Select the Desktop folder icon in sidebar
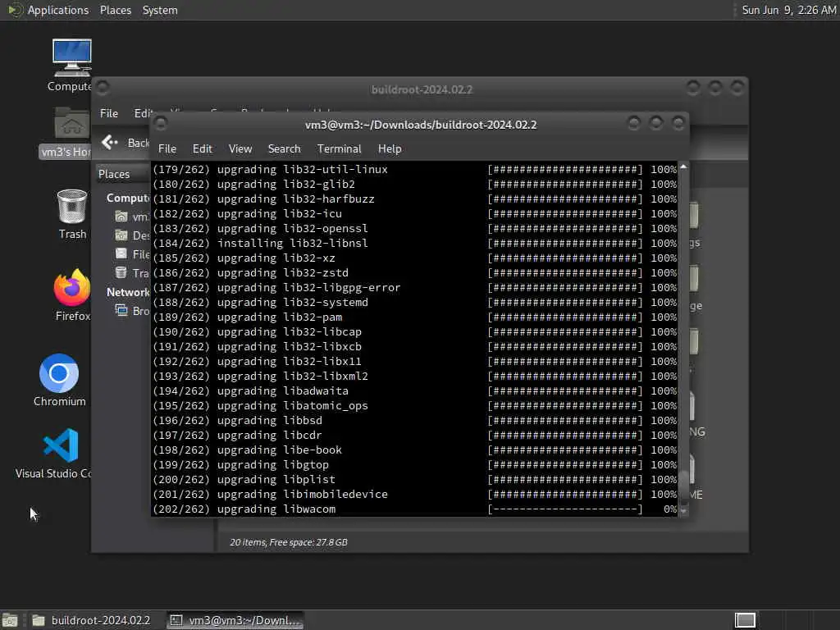840x630 pixels. coord(121,235)
